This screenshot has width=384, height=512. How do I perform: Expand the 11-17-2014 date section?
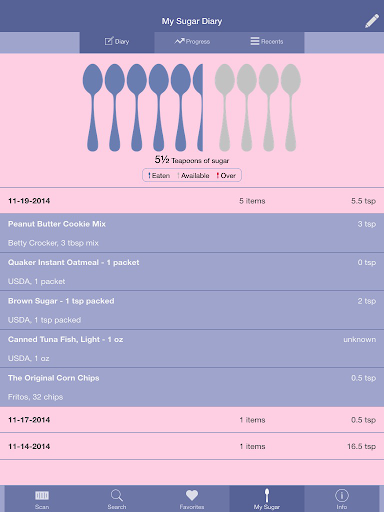tap(192, 420)
